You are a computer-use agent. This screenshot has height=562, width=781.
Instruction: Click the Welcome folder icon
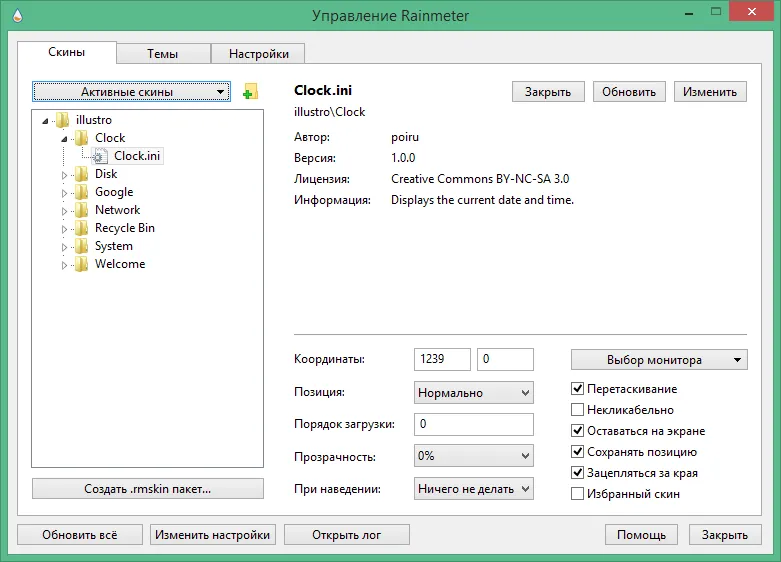[x=82, y=264]
